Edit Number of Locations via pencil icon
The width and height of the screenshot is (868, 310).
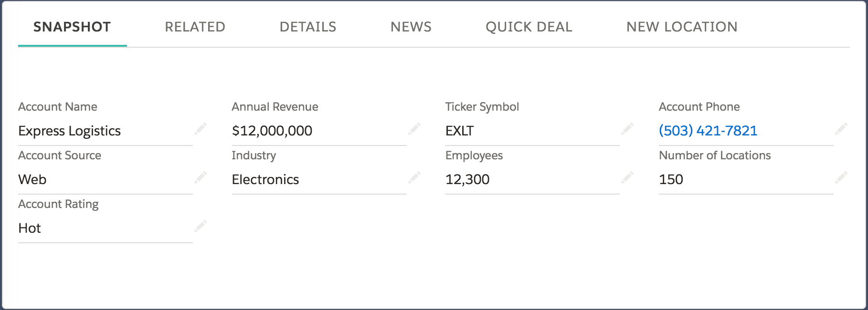pyautogui.click(x=841, y=177)
